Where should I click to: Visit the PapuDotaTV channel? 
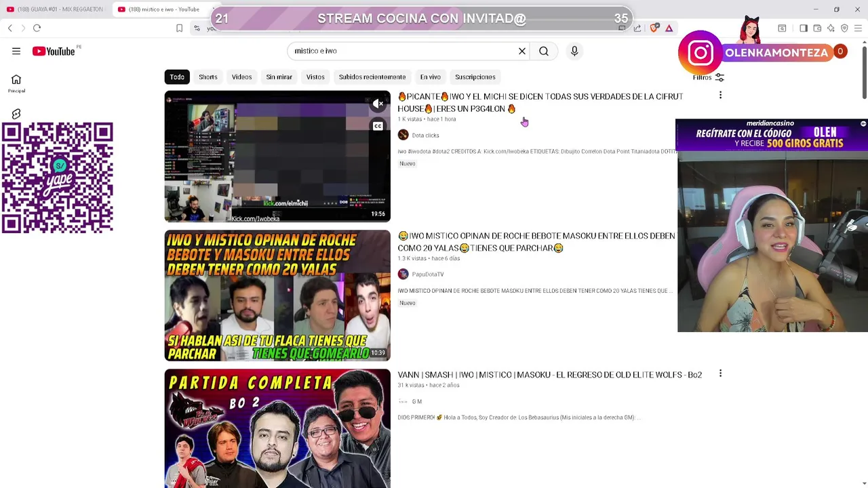tap(427, 274)
